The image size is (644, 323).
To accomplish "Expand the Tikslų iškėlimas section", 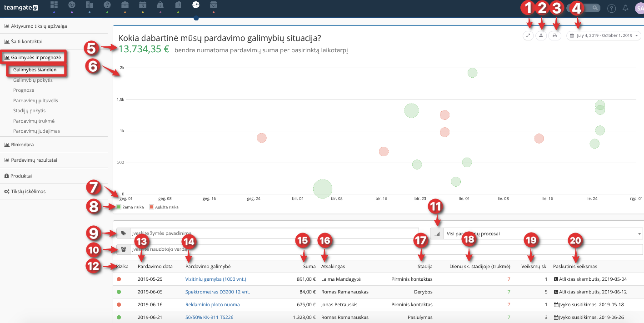I will pyautogui.click(x=25, y=191).
